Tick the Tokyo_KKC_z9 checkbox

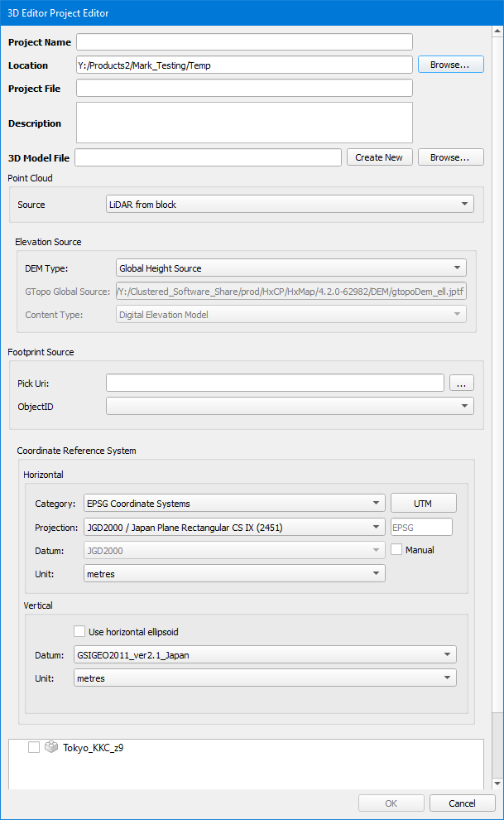(34, 748)
